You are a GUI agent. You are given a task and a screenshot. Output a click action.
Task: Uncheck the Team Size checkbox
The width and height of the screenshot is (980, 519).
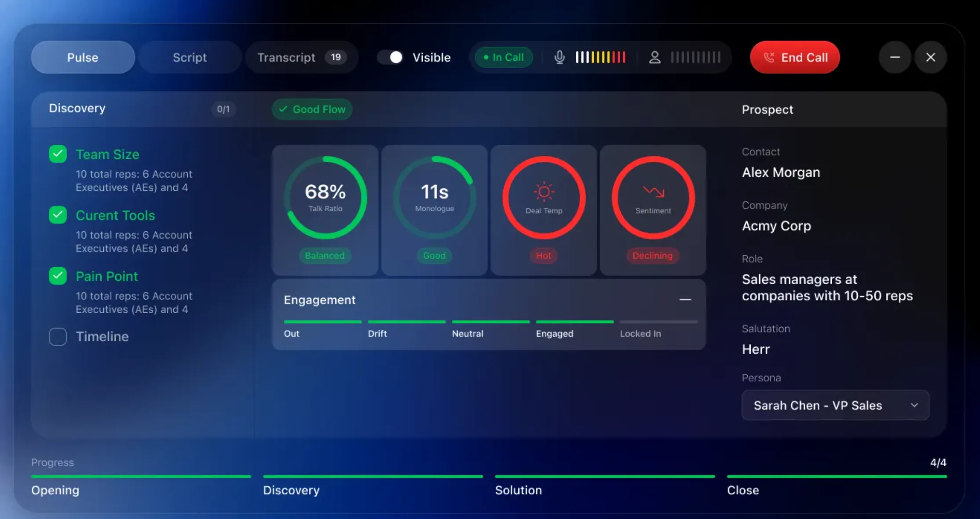(x=58, y=154)
